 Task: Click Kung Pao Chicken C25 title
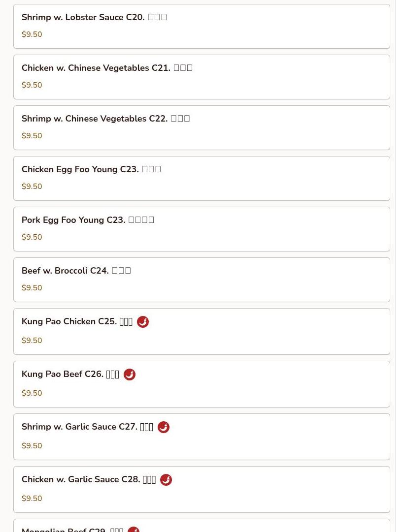69,322
